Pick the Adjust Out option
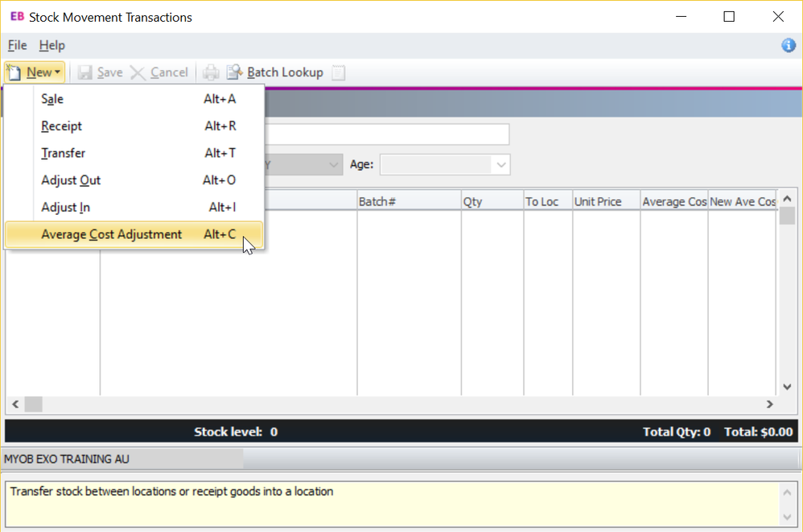 (71, 180)
